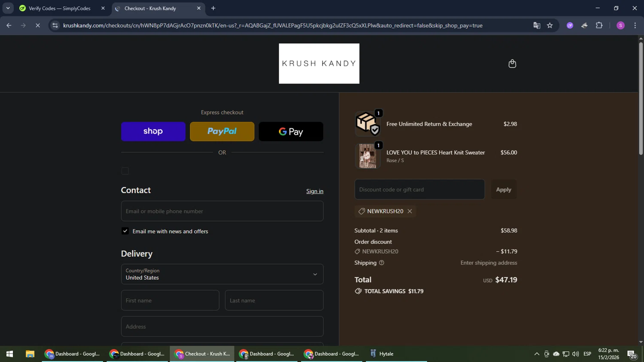Click the Discount code or gift card field
This screenshot has width=644, height=362.
[419, 189]
